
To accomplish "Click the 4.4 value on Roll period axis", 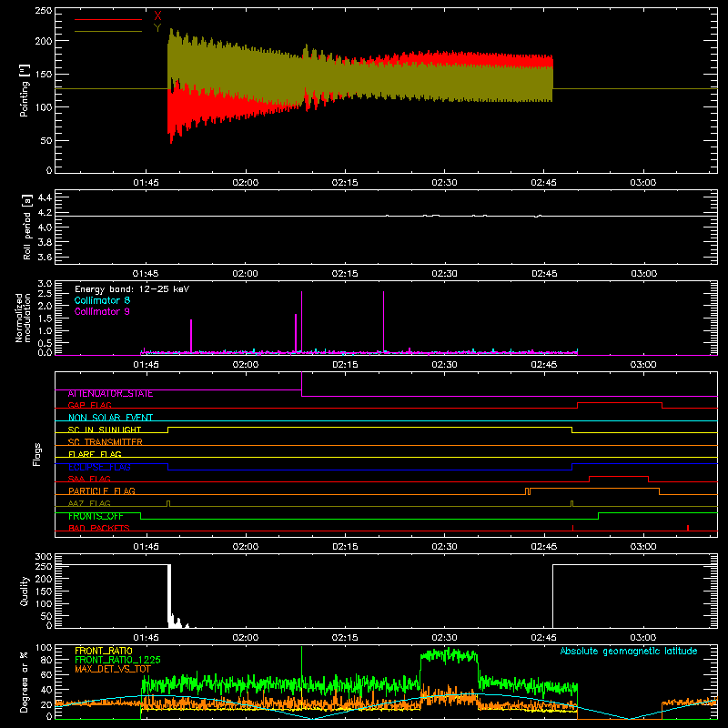I will tap(45, 197).
